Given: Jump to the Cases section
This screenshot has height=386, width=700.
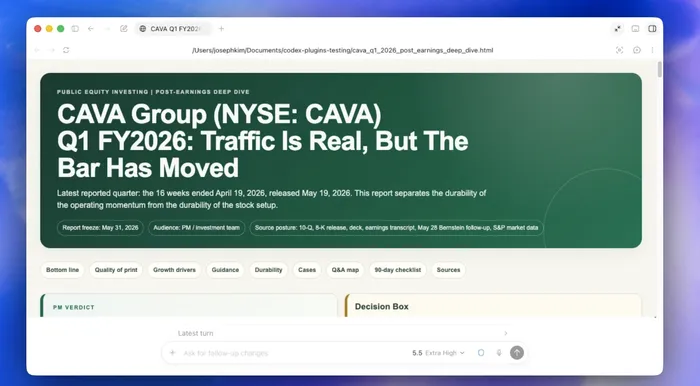Looking at the screenshot, I should 307,270.
